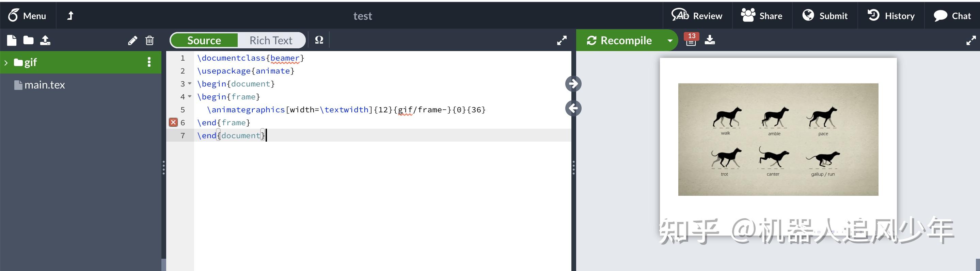Click the Share button
This screenshot has width=980, height=271.
[762, 16]
